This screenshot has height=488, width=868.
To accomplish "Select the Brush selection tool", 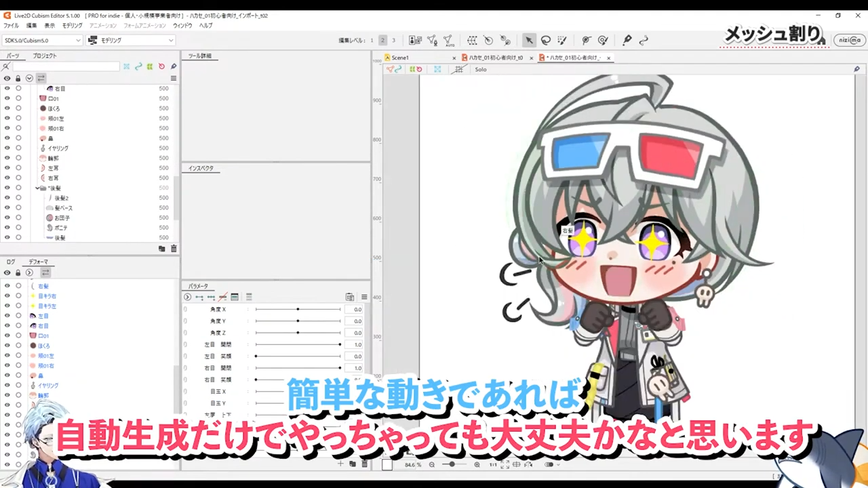I will coord(561,41).
